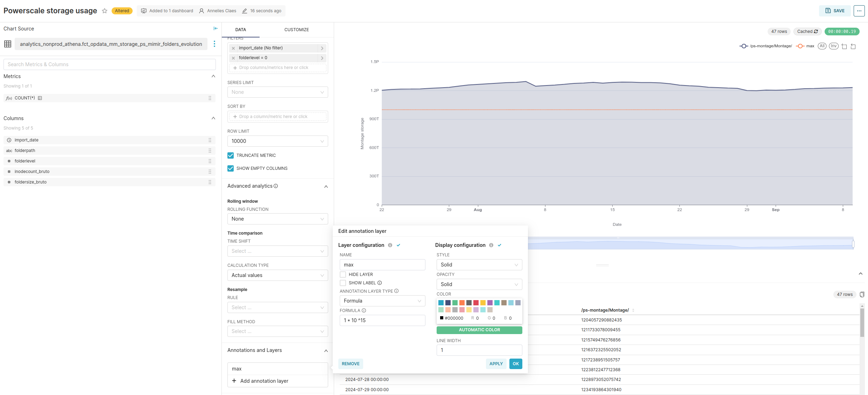Open folderlevel filter options via right chevron

[x=322, y=58]
